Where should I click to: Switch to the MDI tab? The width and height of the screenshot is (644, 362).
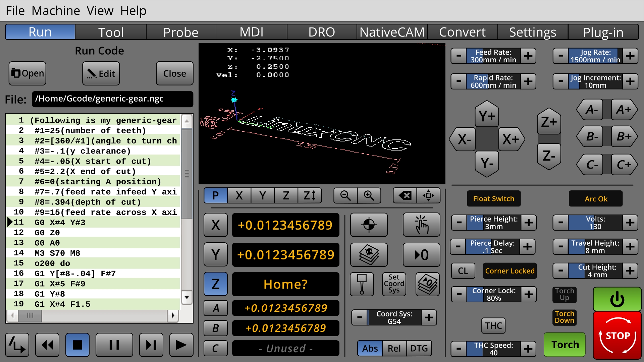point(252,32)
